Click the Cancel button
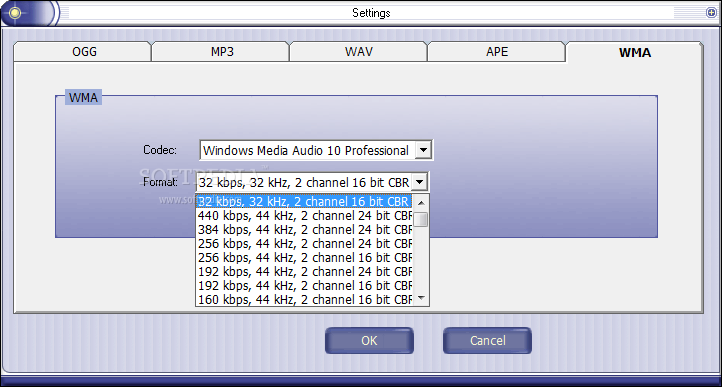 [488, 340]
